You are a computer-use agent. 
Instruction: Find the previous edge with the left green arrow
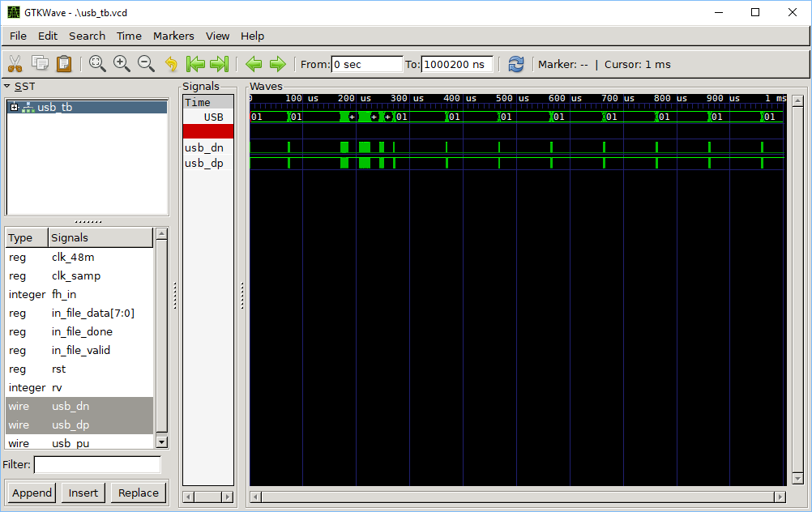point(254,64)
